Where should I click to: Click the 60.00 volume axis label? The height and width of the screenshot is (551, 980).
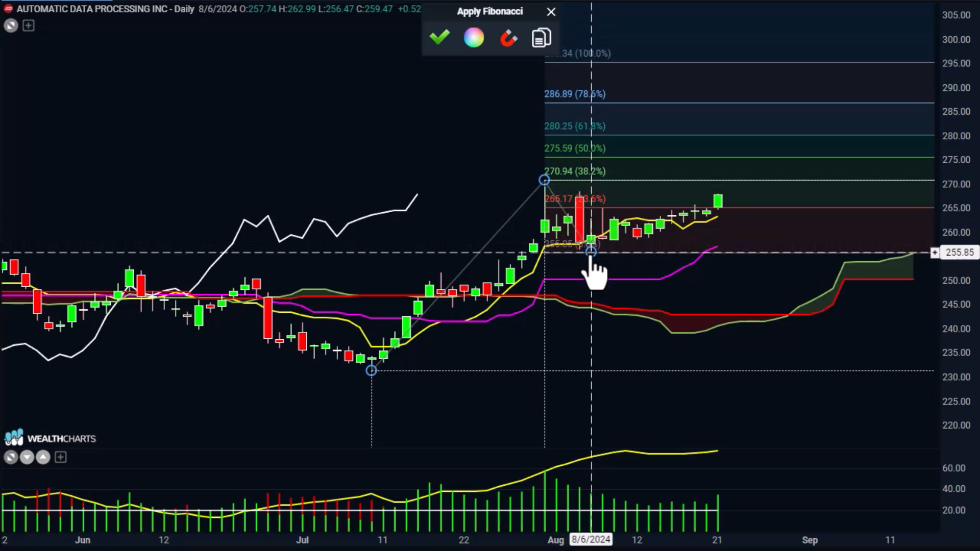[953, 468]
